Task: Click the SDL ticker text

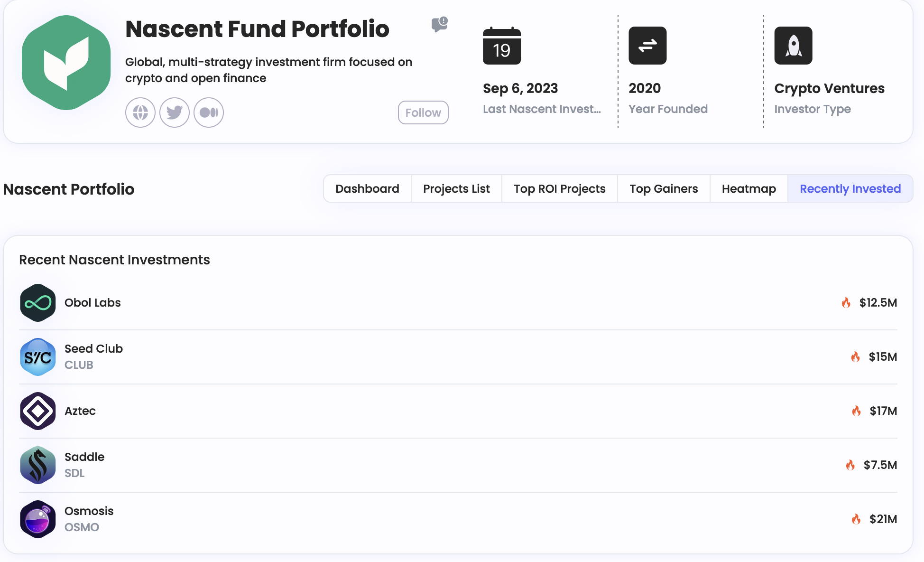Action: 74,473
